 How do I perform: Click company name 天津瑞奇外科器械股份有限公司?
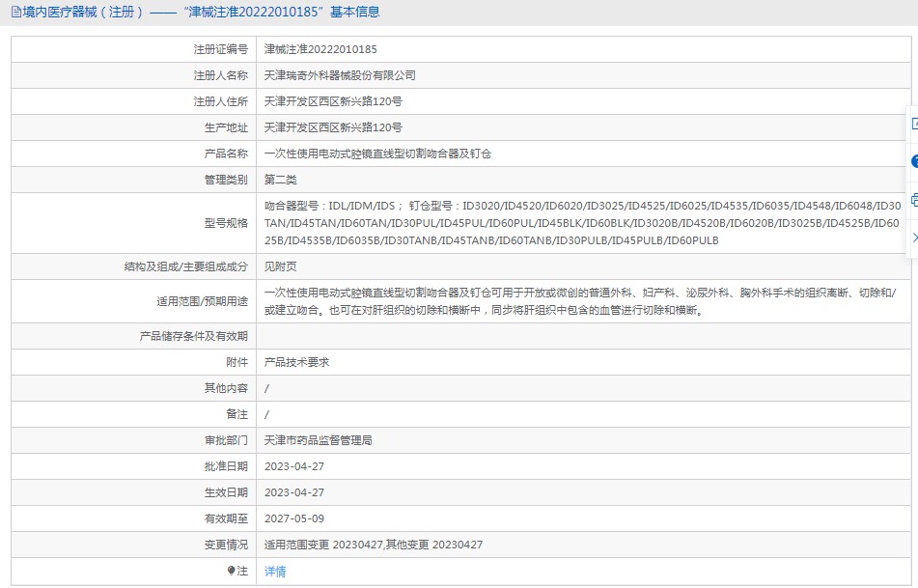[340, 75]
